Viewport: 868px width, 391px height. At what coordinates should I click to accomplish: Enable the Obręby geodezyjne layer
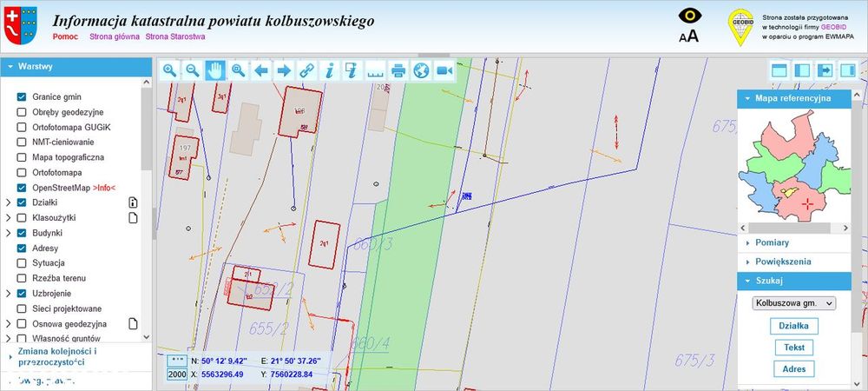(22, 112)
